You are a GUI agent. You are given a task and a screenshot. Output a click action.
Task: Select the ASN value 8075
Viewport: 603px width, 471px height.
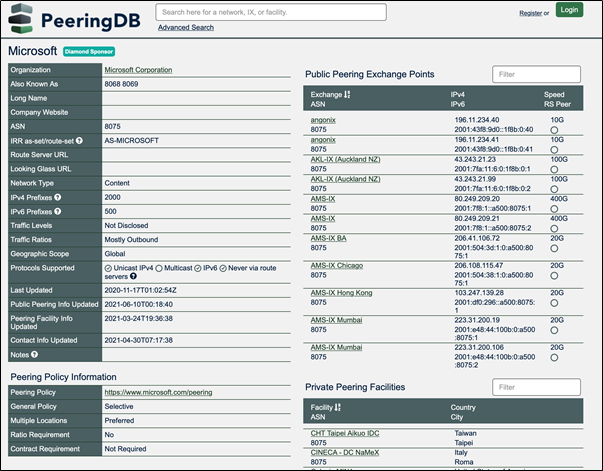pyautogui.click(x=112, y=126)
